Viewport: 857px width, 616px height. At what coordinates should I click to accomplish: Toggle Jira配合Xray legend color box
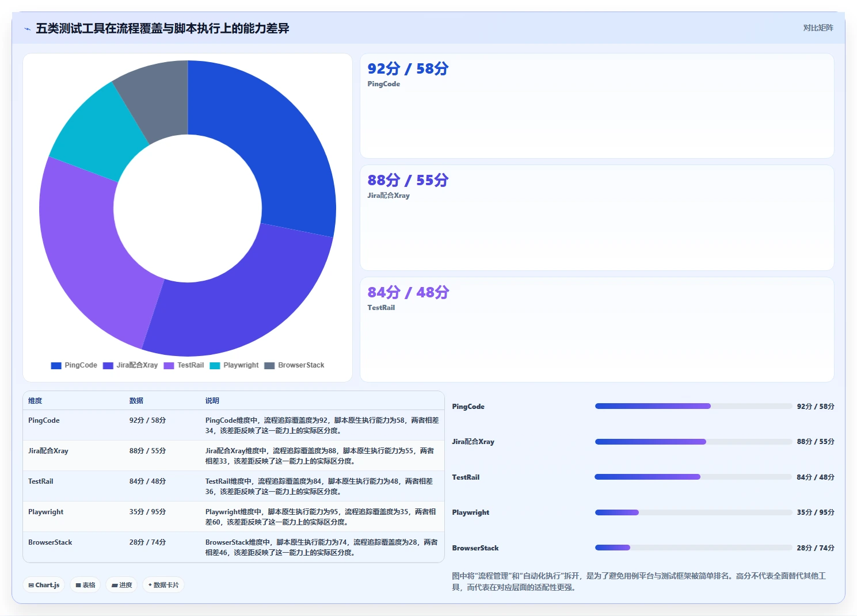(108, 365)
